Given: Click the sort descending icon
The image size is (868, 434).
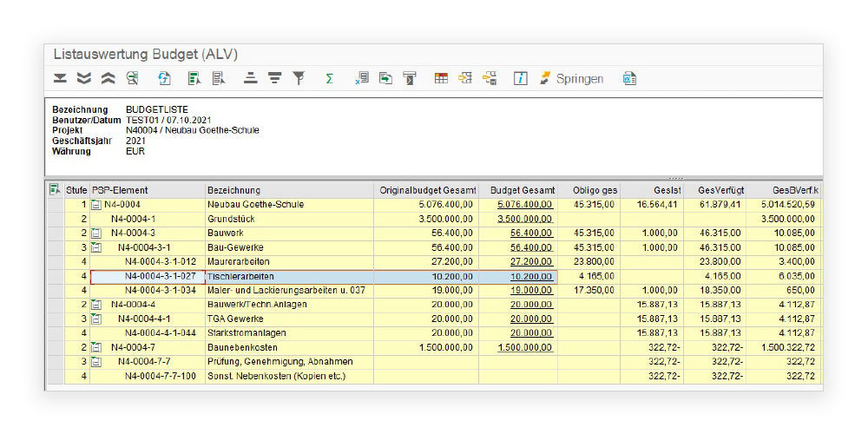Looking at the screenshot, I should coord(274,78).
